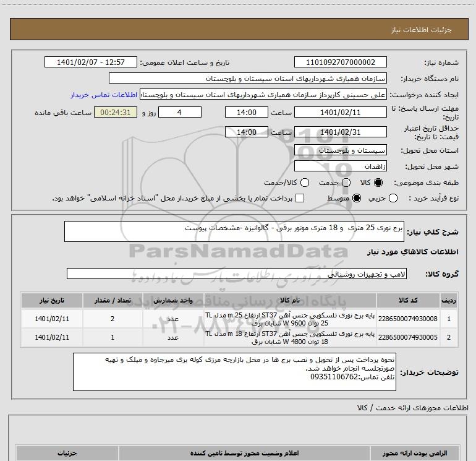Click the response deadline date 1401/02/11 field

[x=340, y=112]
